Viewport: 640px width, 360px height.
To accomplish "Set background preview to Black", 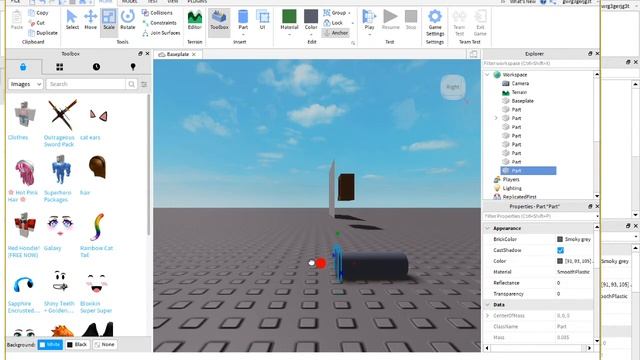I will 77,344.
